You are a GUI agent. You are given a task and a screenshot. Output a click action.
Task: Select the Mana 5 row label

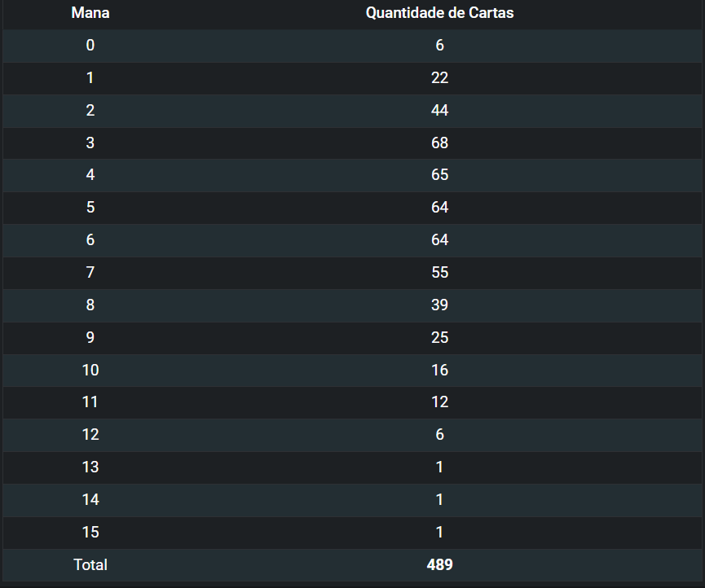90,207
